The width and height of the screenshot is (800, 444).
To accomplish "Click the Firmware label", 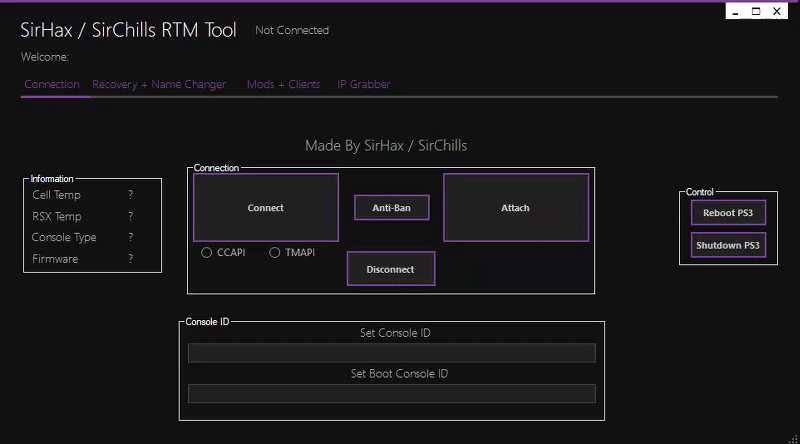I will [55, 259].
